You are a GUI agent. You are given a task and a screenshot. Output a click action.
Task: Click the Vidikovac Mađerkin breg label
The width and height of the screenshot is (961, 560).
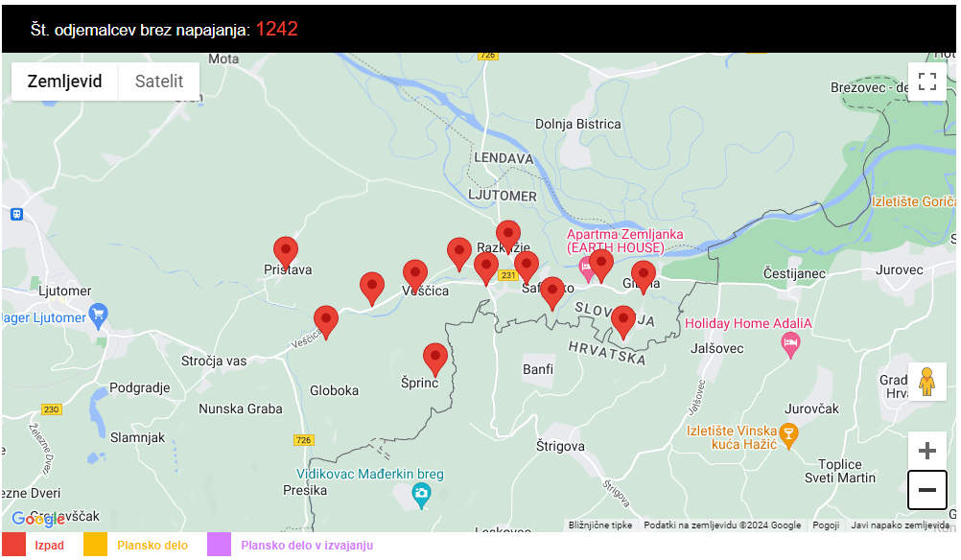(x=369, y=475)
